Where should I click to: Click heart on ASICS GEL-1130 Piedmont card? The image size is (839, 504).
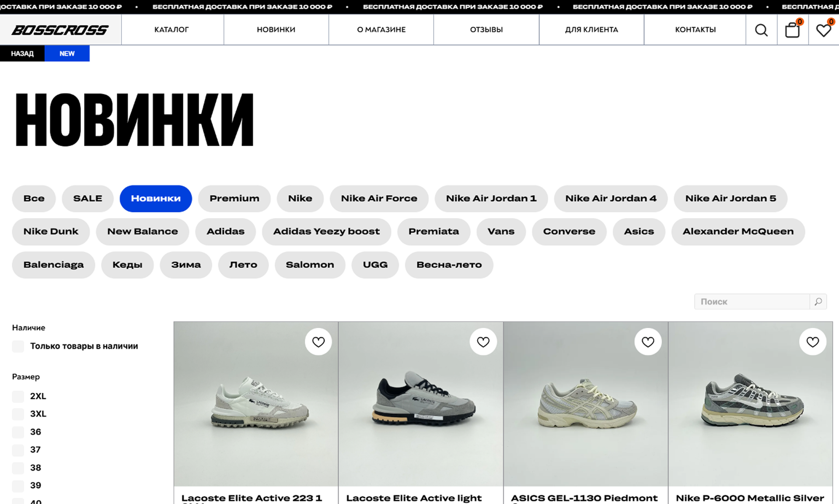coord(648,342)
